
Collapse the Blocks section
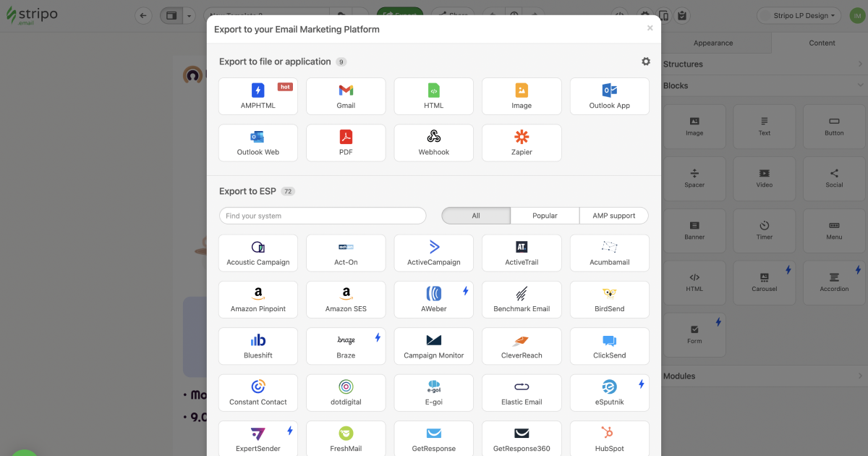(x=764, y=85)
